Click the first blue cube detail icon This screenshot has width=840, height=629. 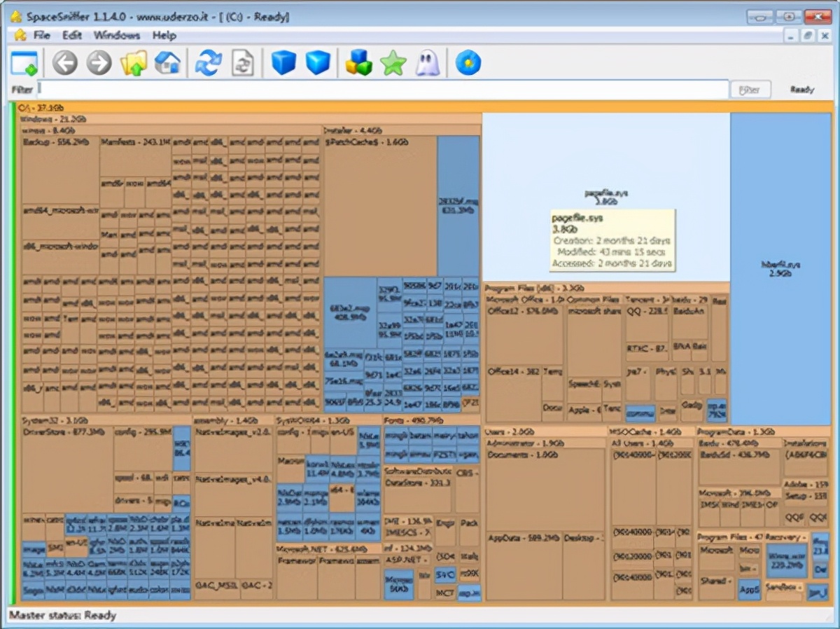tap(283, 64)
